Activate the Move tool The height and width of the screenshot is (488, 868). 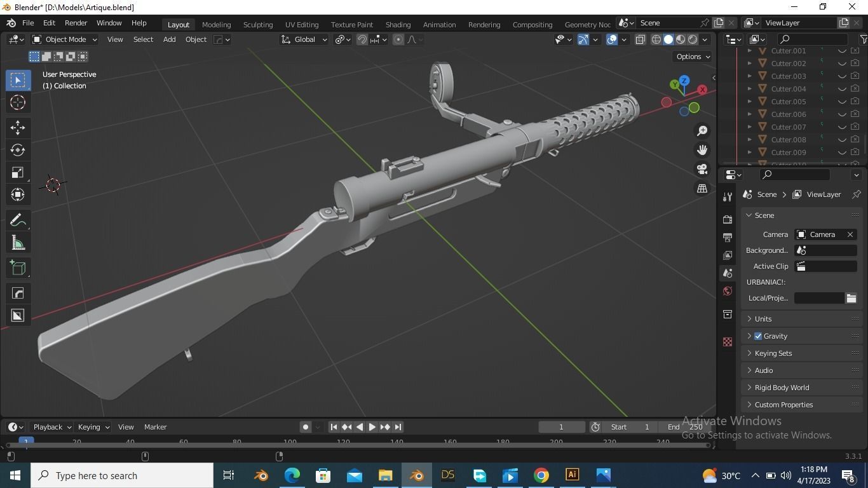pyautogui.click(x=18, y=128)
